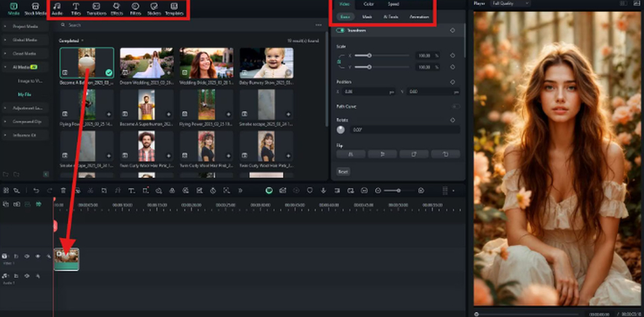
Task: Select the scissors Split tool
Action: [x=90, y=190]
